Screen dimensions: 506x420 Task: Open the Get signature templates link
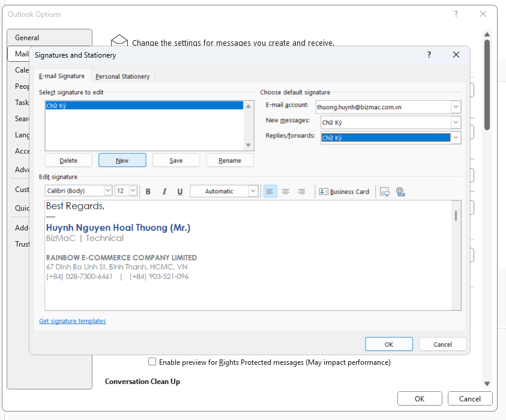pyautogui.click(x=73, y=321)
